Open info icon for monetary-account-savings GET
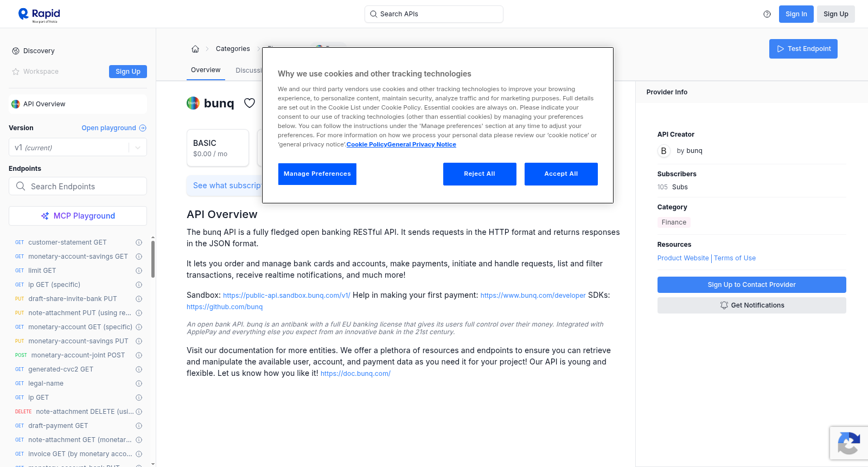Screen dimensions: 868x467 pos(139,257)
